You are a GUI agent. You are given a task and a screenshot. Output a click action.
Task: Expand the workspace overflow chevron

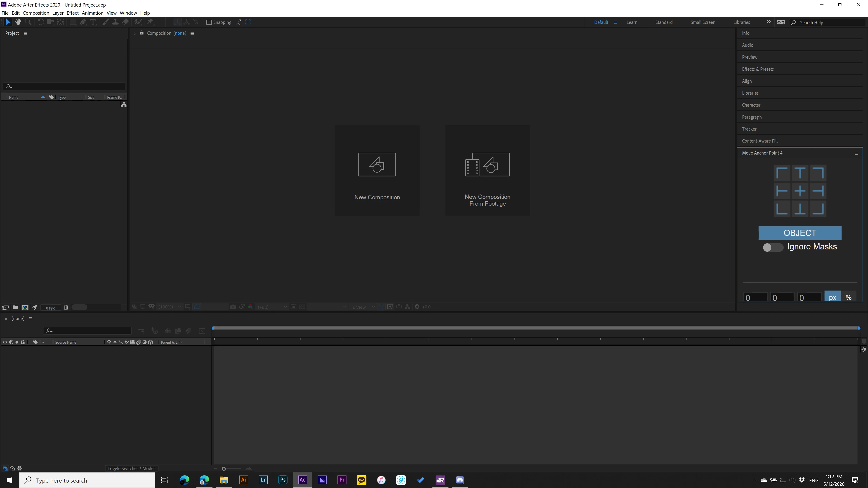pos(769,22)
